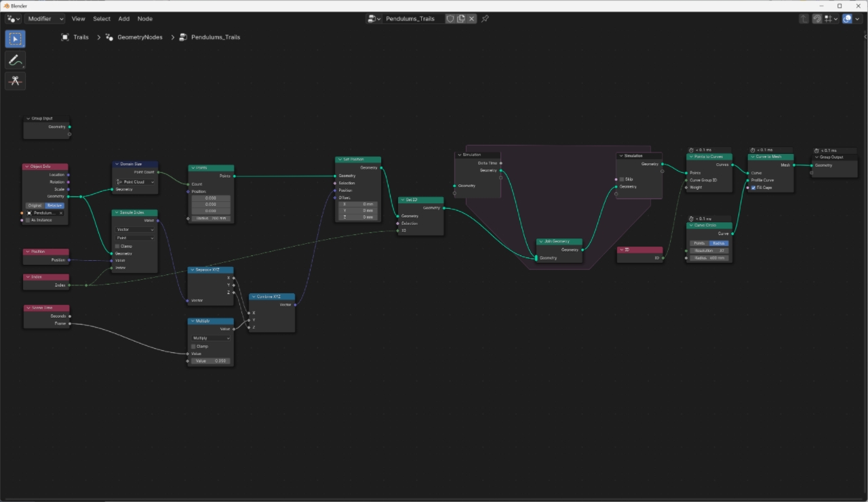This screenshot has width=868, height=502.
Task: Duplicate the Pendulums_Trails node group
Action: 461,19
